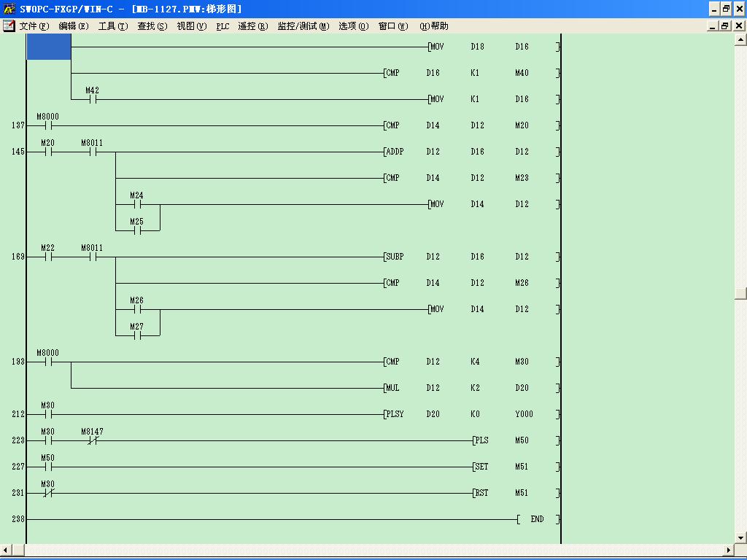
Task: Select the M25 parallel contact
Action: click(x=136, y=230)
